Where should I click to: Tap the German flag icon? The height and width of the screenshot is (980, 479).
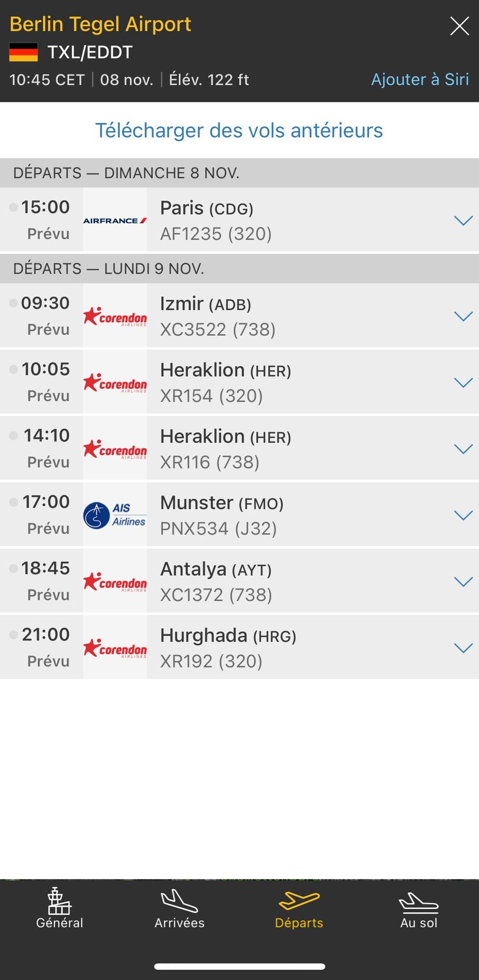(x=24, y=52)
